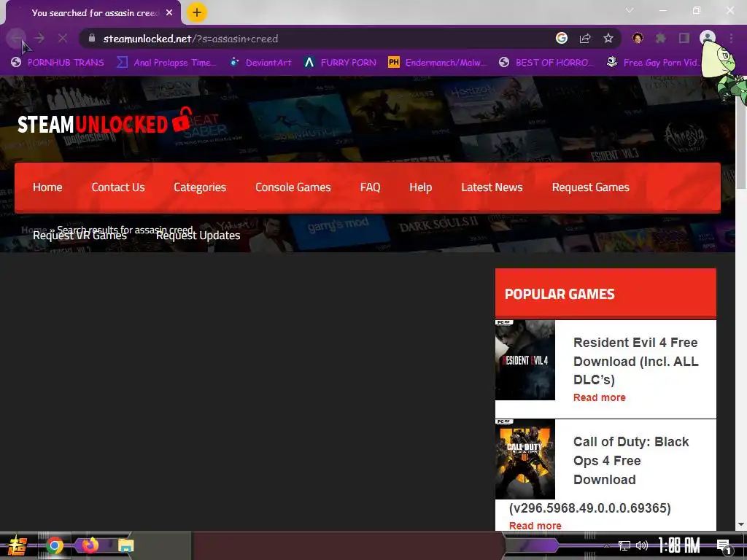Screen dimensions: 747x560
Task: Click the scrollbar down arrow
Action: tap(741, 525)
